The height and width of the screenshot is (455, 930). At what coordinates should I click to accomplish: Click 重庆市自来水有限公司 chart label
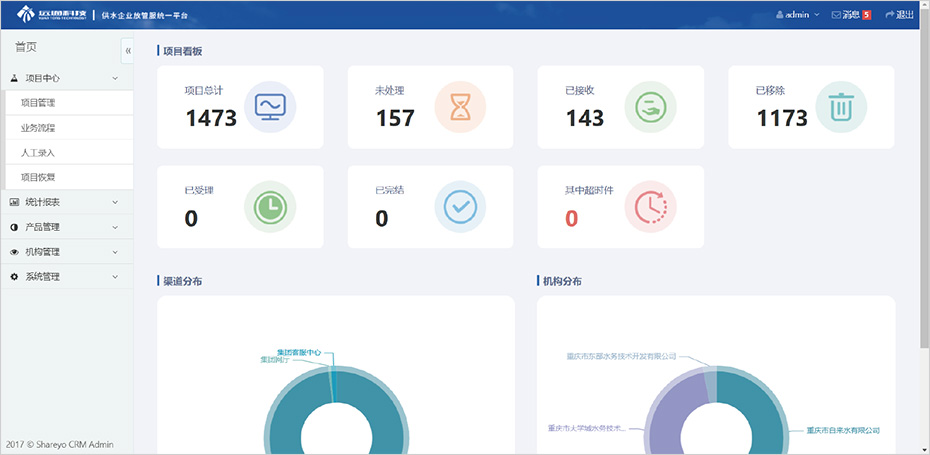pos(843,430)
